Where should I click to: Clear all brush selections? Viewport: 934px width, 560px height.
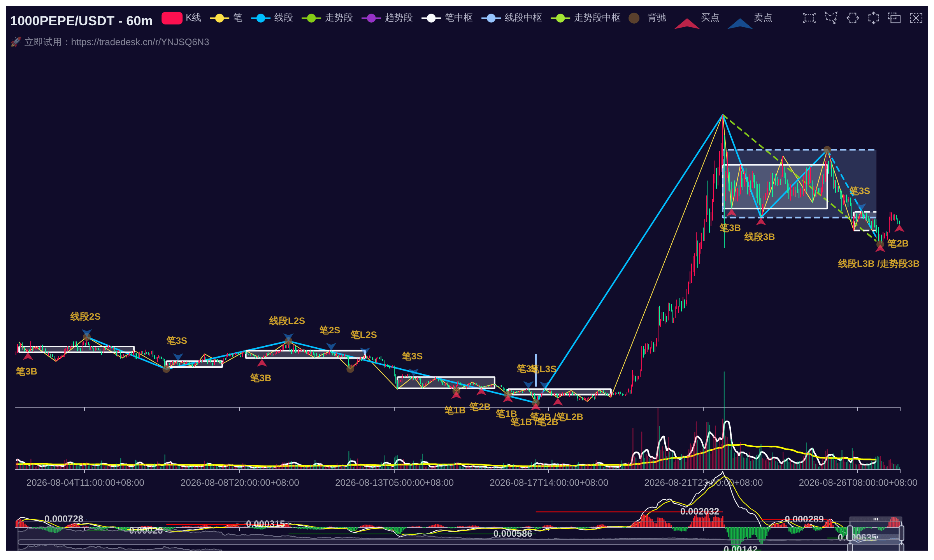pyautogui.click(x=916, y=18)
